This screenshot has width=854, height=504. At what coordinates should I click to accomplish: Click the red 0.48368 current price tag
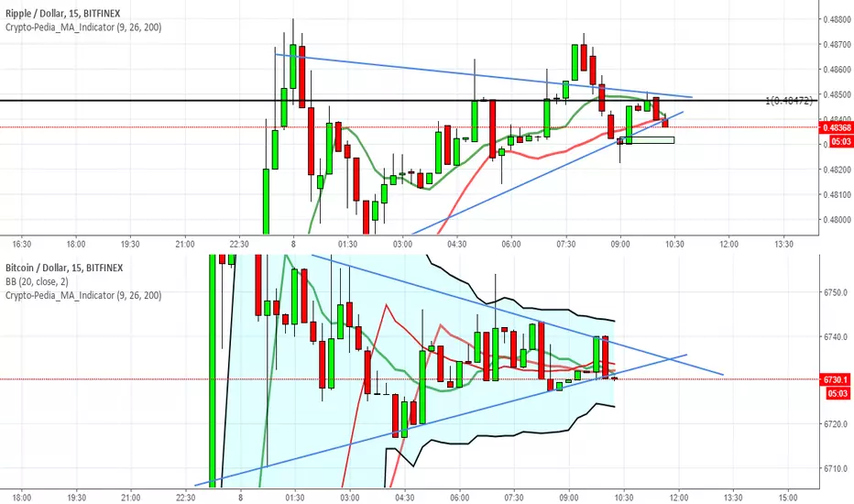pos(837,127)
